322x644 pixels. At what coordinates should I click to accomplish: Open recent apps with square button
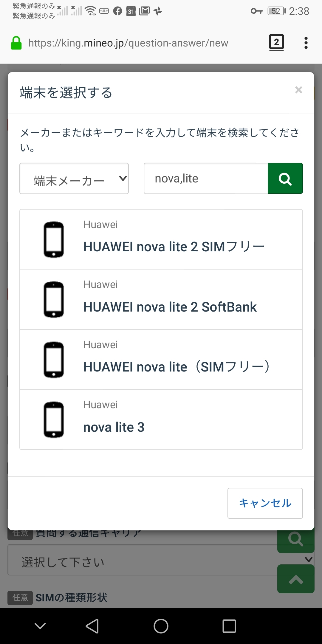point(229,626)
